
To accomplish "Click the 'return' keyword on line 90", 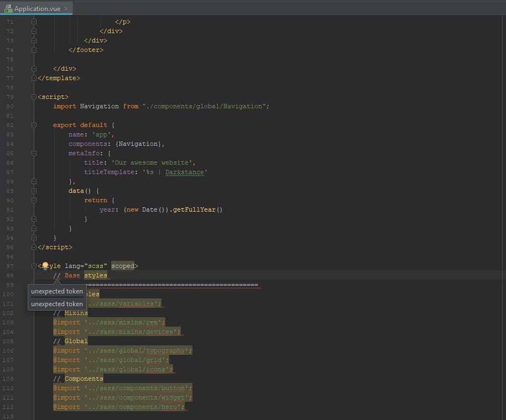I will [96, 200].
